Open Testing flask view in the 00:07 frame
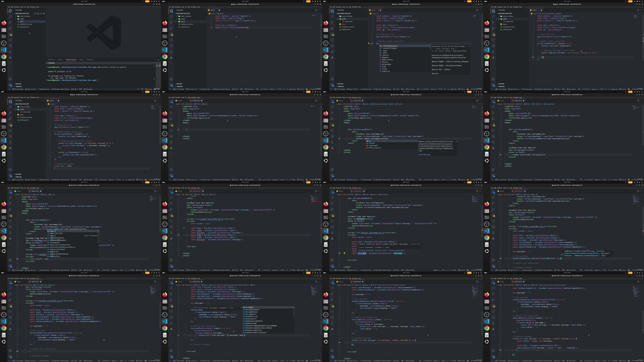This screenshot has width=644, height=362. 10,51
